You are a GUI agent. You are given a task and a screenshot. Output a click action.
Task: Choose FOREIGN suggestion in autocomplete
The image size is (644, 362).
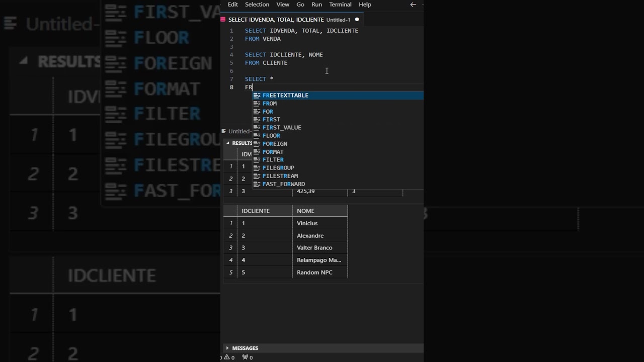point(338,144)
